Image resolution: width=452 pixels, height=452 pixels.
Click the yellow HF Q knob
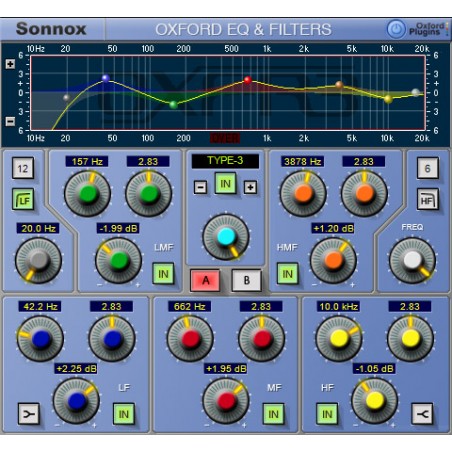click(x=410, y=339)
